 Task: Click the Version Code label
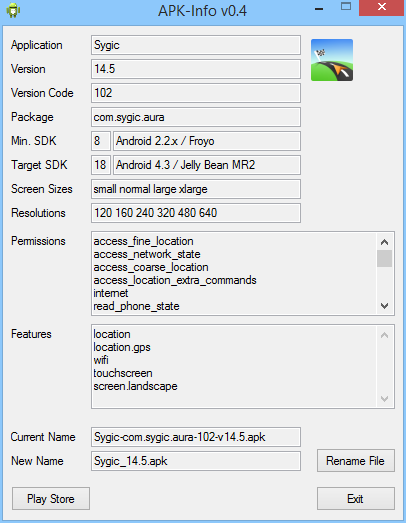[x=42, y=93]
